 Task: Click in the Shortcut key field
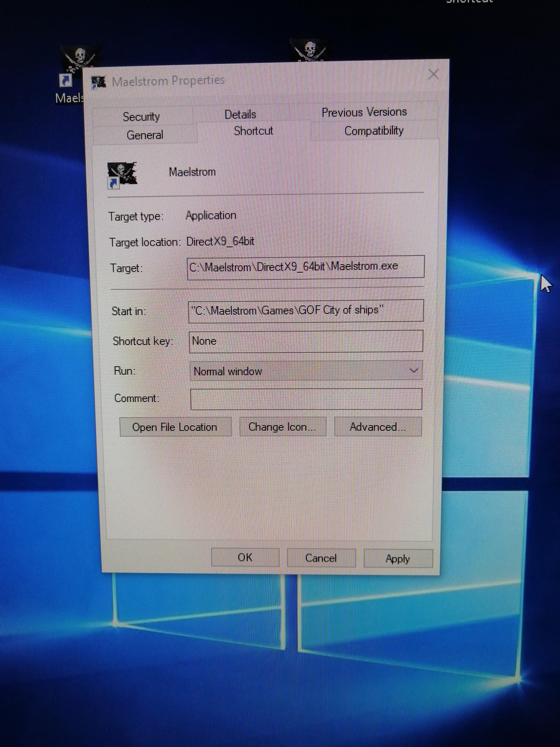[x=306, y=341]
